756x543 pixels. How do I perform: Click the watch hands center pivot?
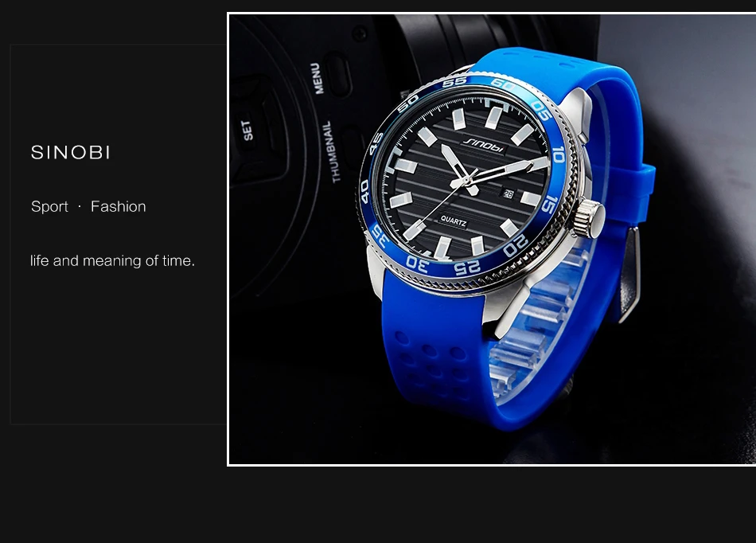(466, 181)
